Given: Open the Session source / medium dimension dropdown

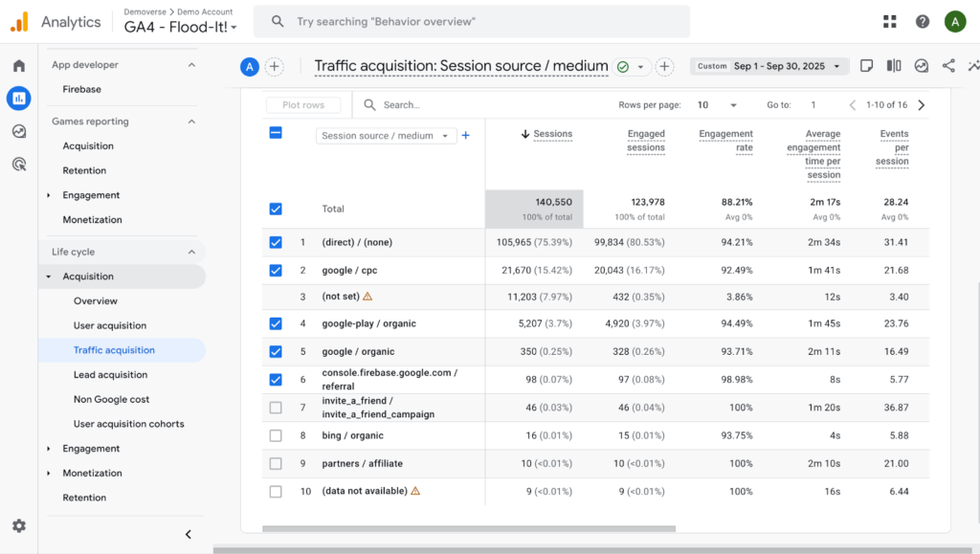Looking at the screenshot, I should (386, 136).
